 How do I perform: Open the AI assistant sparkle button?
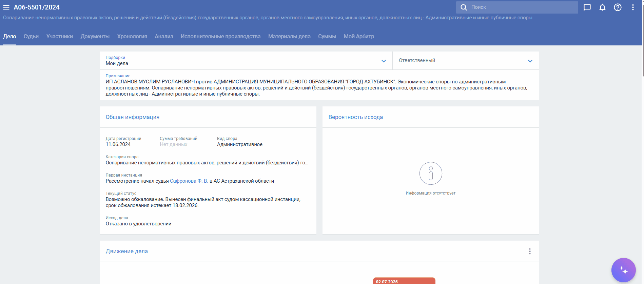click(623, 270)
